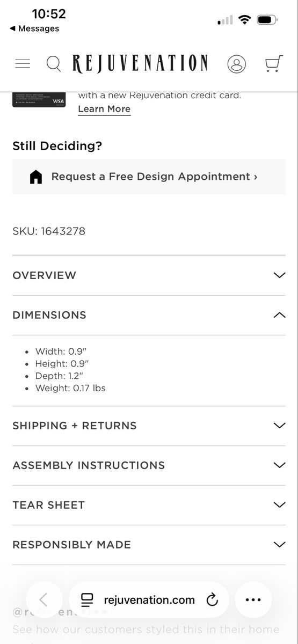Screen dimensions: 298x644
Task: Expand Assembly Instructions chevron
Action: tap(279, 465)
